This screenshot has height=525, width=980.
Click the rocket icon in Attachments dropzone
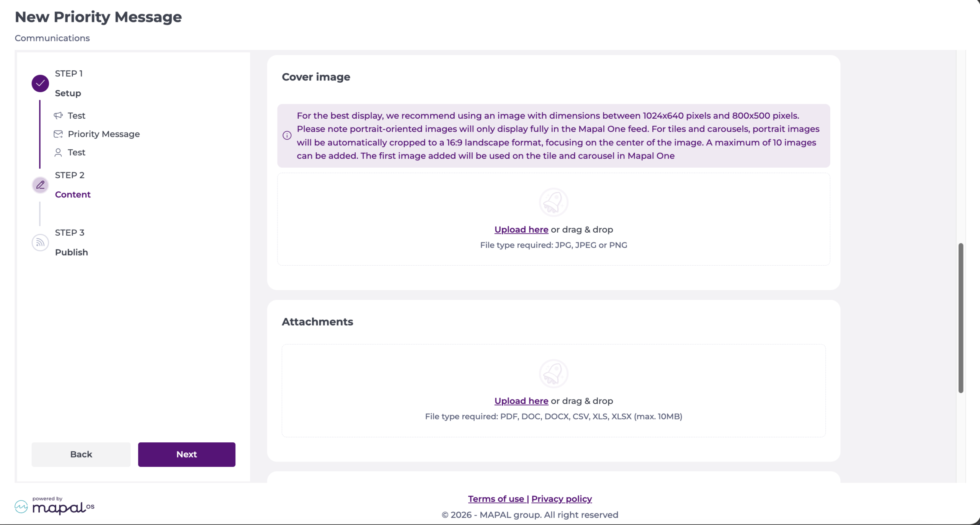(554, 374)
